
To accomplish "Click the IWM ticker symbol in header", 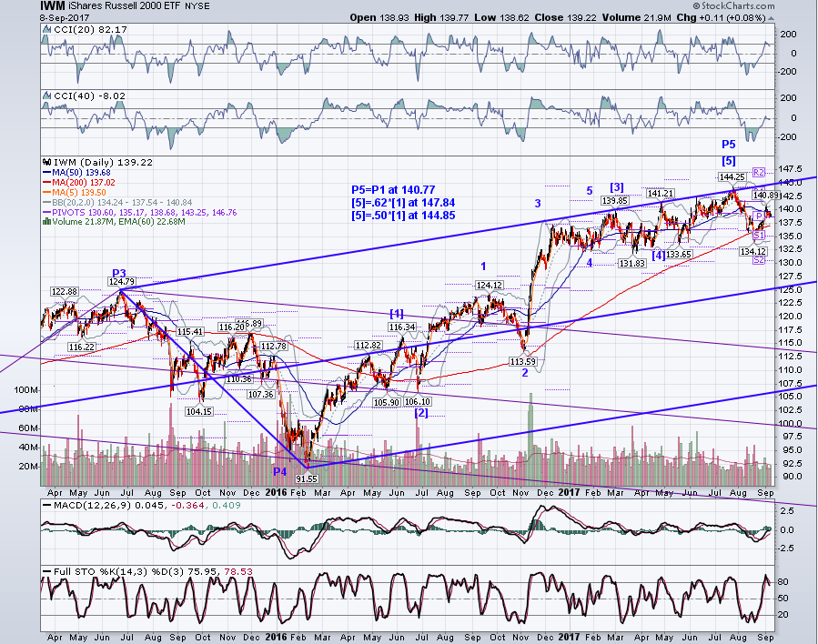I will pos(53,6).
